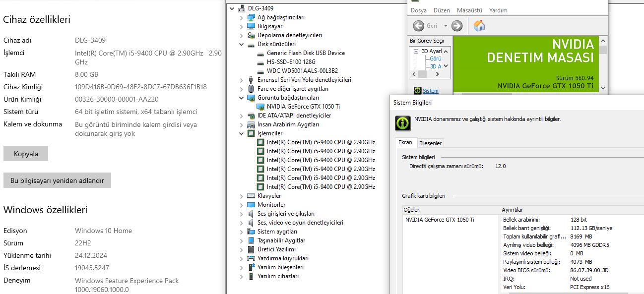Open the Dosya menu
This screenshot has width=644, height=294.
point(419,10)
